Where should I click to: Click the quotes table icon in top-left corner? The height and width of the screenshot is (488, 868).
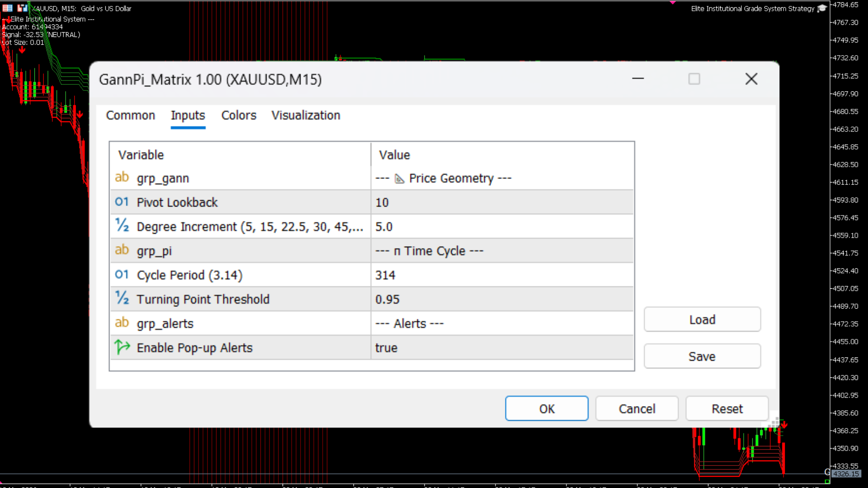coord(7,8)
